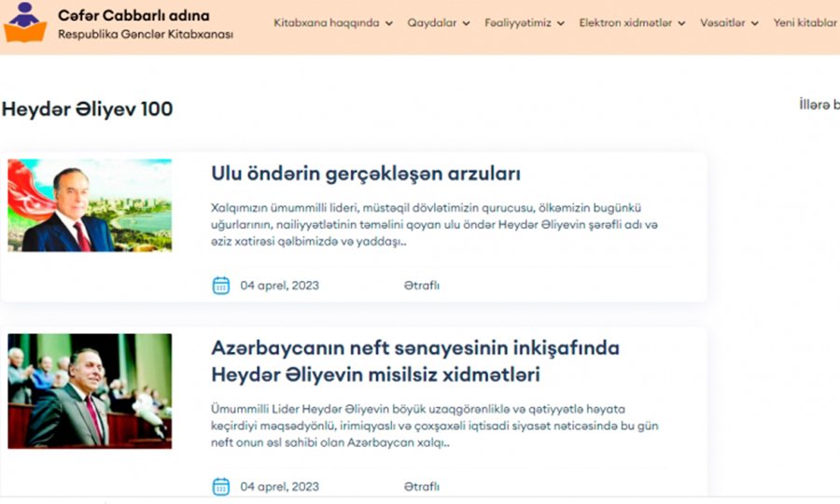This screenshot has width=840, height=504.
Task: Expand the Elektron xidmətlər chevron
Action: [x=681, y=23]
